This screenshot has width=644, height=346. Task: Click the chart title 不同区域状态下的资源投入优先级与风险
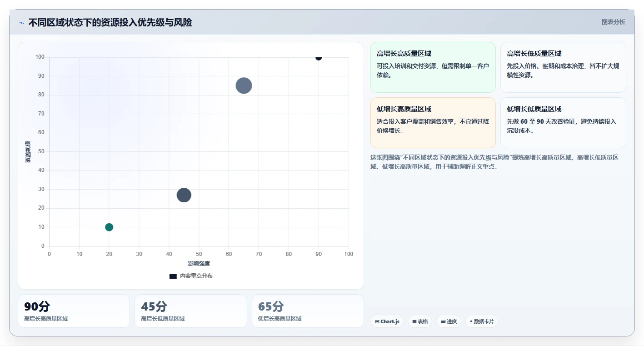(110, 23)
